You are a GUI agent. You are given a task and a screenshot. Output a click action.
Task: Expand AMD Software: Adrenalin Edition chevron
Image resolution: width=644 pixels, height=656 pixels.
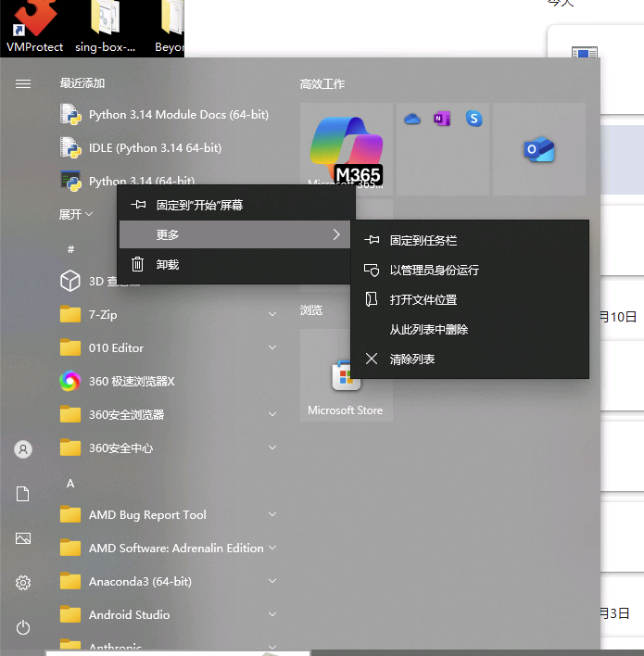point(272,548)
